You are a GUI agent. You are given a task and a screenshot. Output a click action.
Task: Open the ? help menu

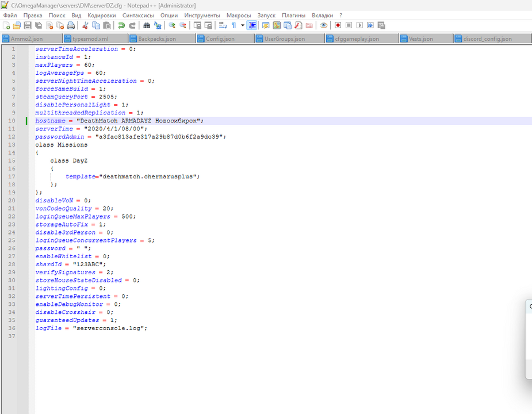tap(340, 16)
